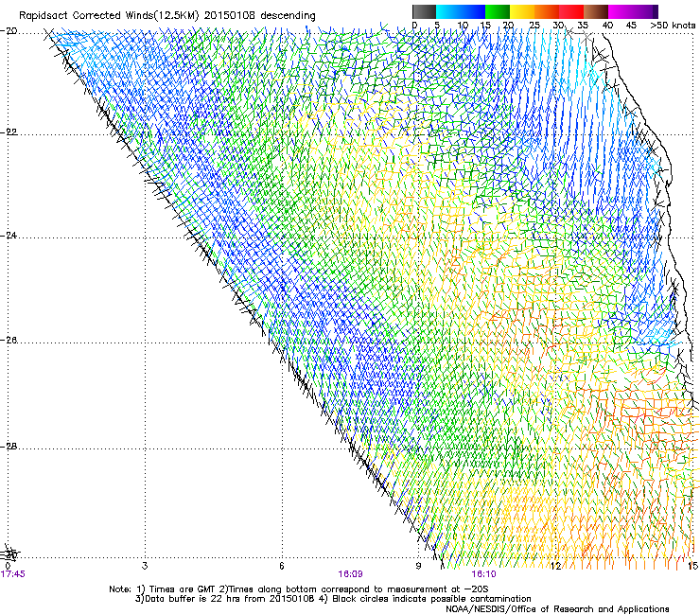This screenshot has height=615, width=700.
Task: Click the legend label '0'
Action: click(414, 26)
